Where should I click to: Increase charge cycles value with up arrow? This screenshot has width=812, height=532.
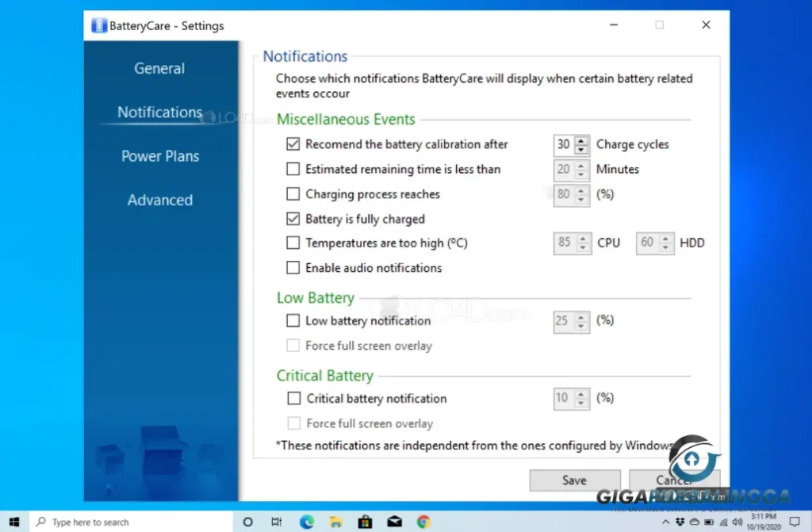click(x=582, y=140)
